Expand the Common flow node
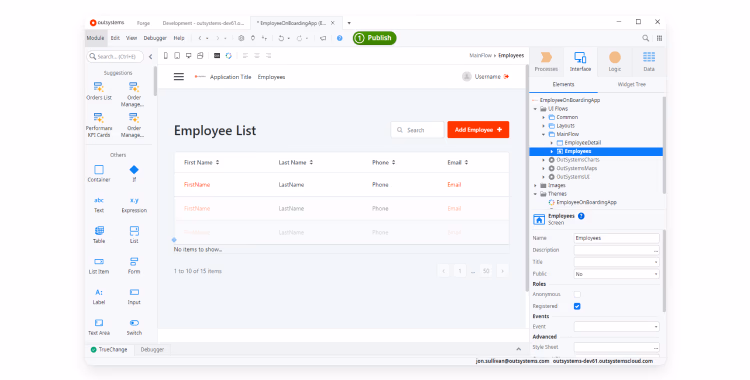Viewport: 750px width, 380px height. pyautogui.click(x=543, y=117)
